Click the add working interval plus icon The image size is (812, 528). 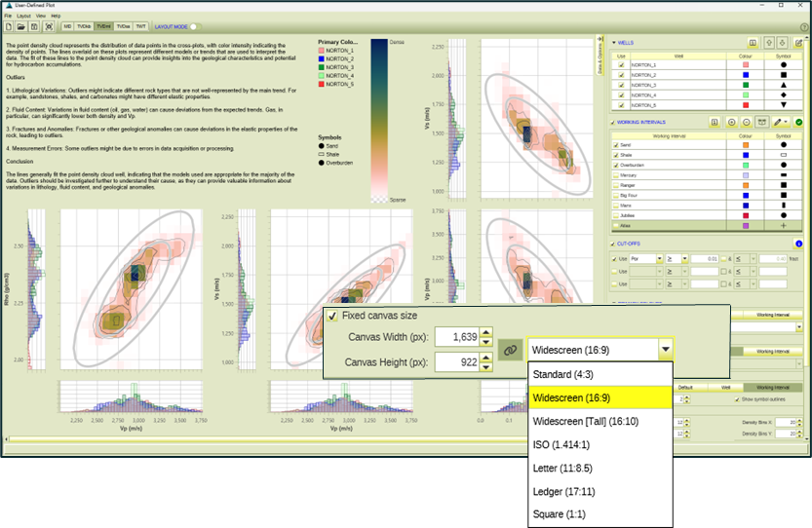[732, 122]
